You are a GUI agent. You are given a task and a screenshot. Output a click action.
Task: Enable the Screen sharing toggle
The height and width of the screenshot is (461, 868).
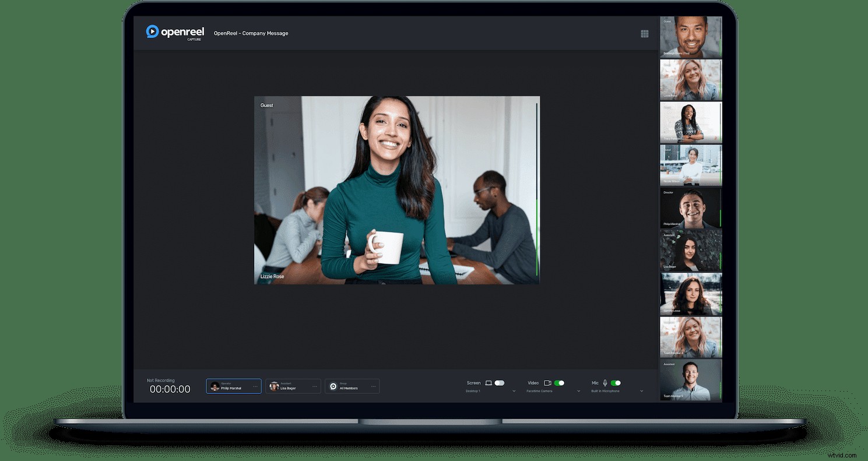[499, 383]
